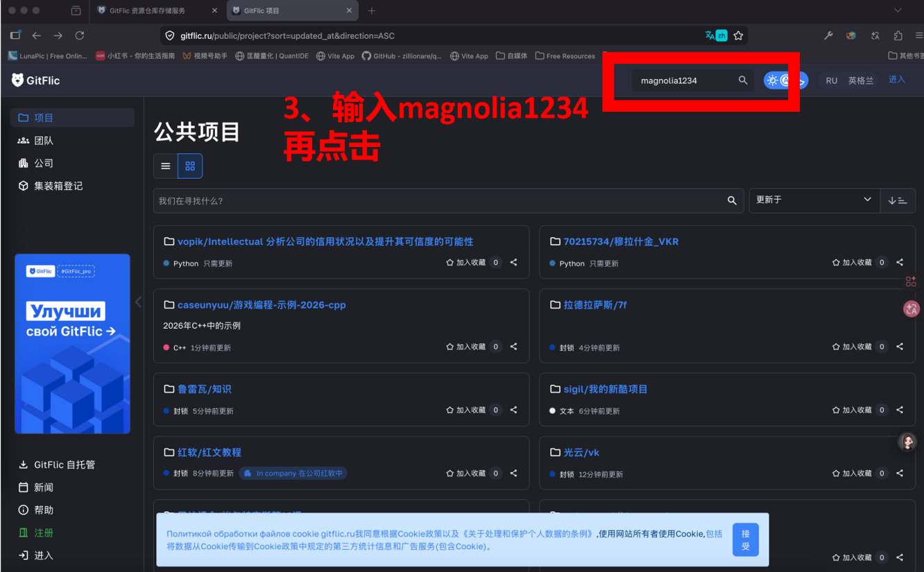Accept cookies with the 接受 button
Image resolution: width=924 pixels, height=572 pixels.
coord(746,539)
